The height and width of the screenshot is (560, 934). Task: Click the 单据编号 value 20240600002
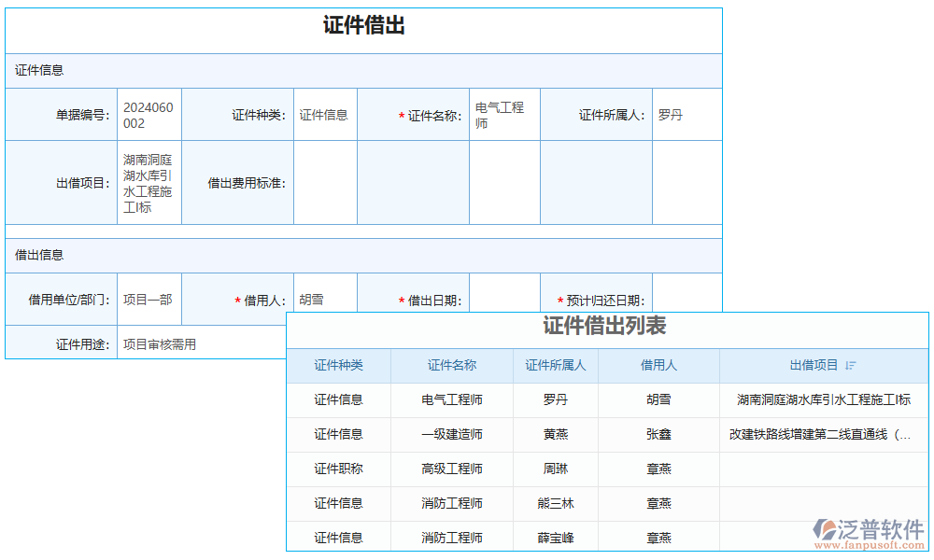pyautogui.click(x=148, y=113)
